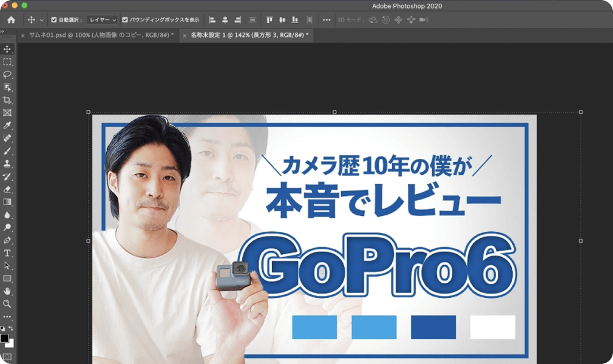Expand the Move tool preset picker arrow
The width and height of the screenshot is (613, 364).
point(42,20)
